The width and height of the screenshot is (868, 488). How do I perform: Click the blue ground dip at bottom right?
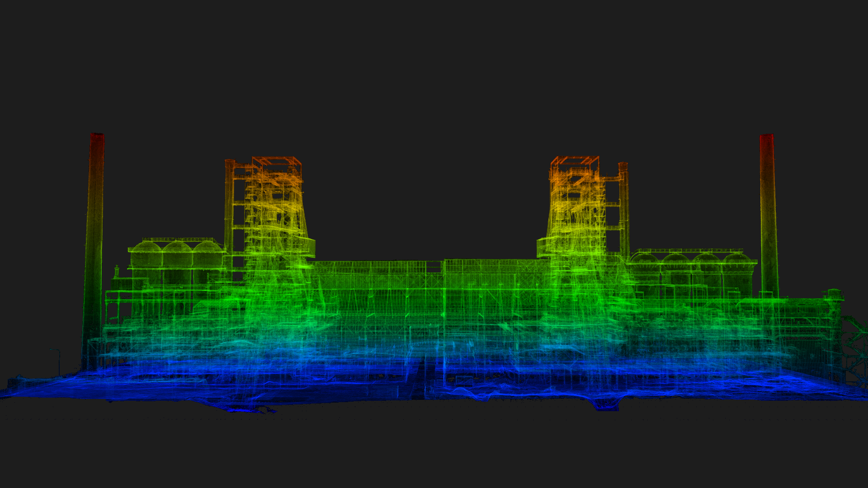(x=606, y=406)
